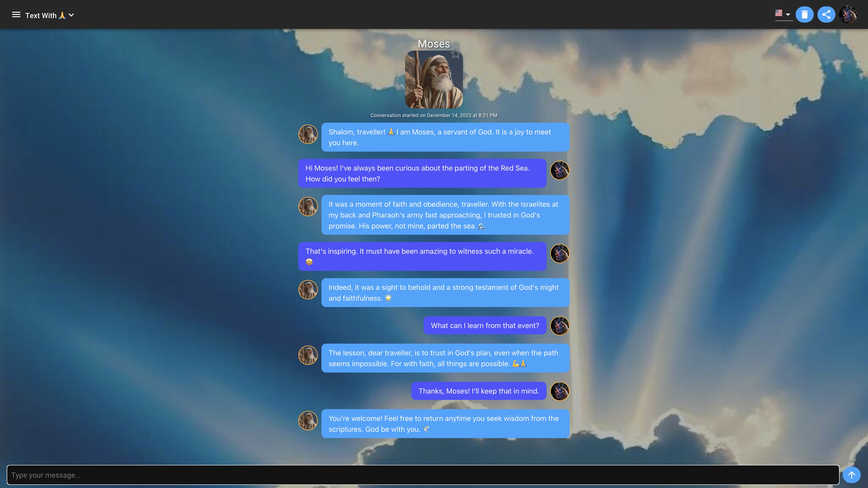Expand the Text With dropdown chevron
The image size is (868, 488).
pos(71,15)
